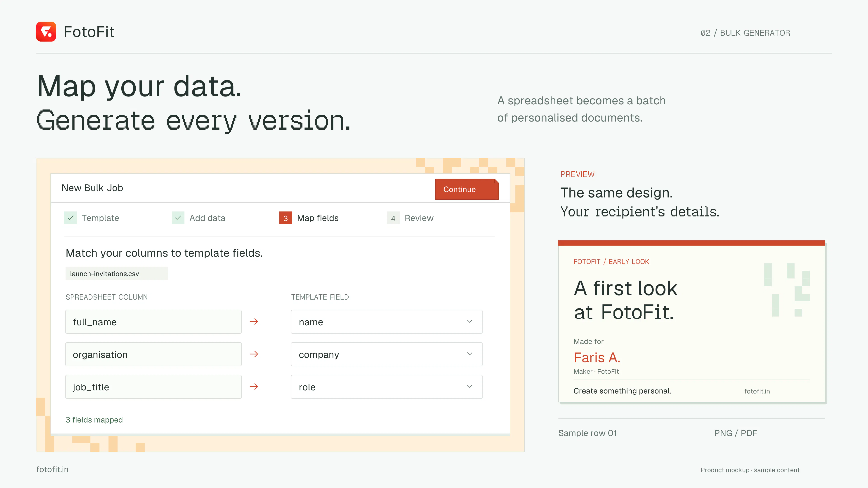Screen dimensions: 868x488
Task: Open the name template field dropdown
Action: click(387, 322)
